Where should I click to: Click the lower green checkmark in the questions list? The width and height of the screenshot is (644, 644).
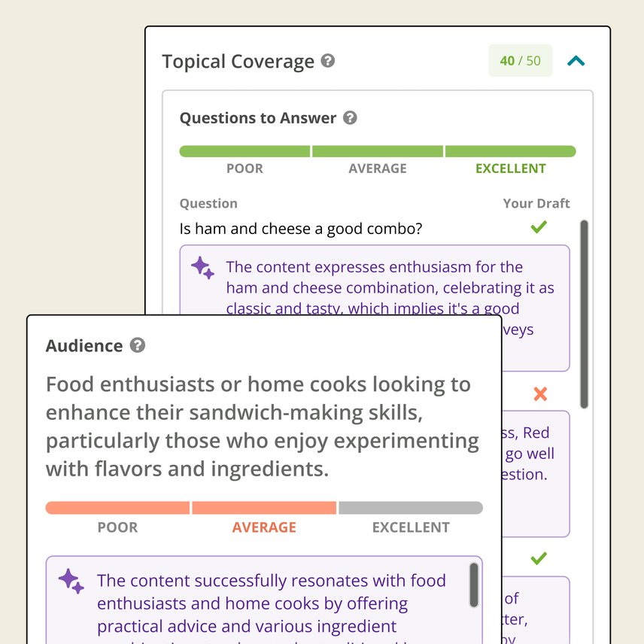(x=539, y=557)
